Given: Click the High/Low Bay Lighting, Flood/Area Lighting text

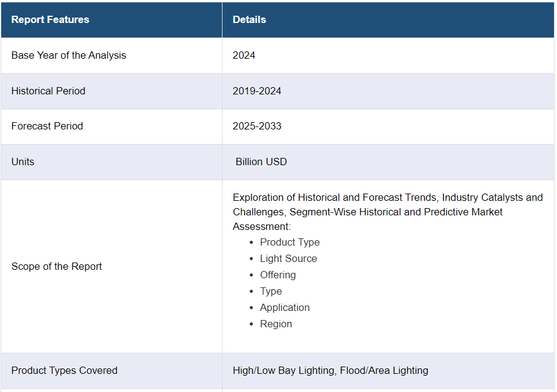Looking at the screenshot, I should (330, 370).
